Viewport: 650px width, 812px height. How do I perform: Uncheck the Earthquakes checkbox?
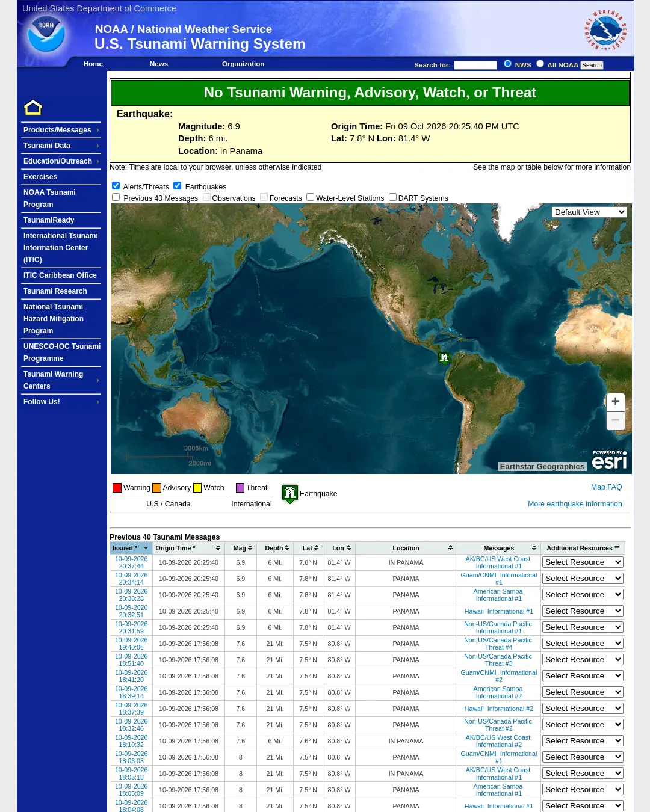click(x=178, y=186)
